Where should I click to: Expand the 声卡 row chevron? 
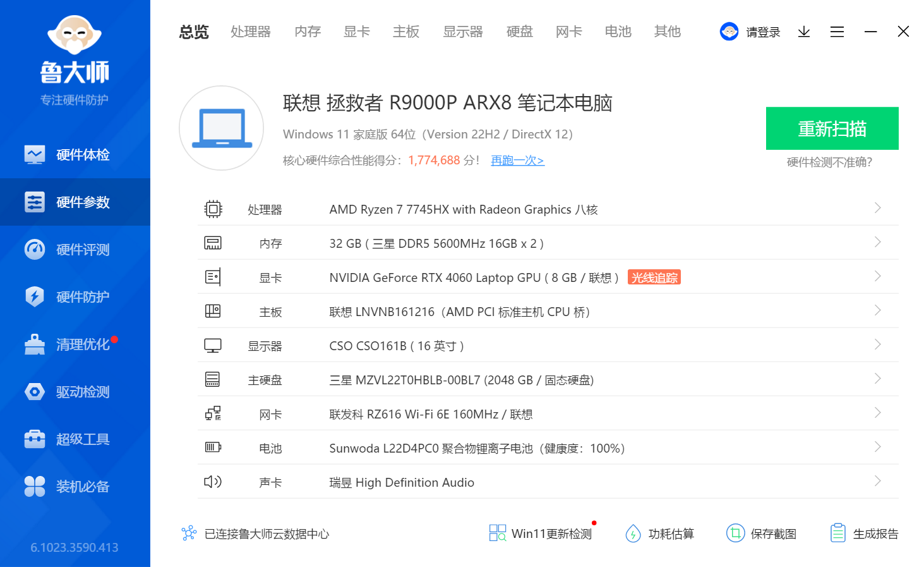click(877, 481)
